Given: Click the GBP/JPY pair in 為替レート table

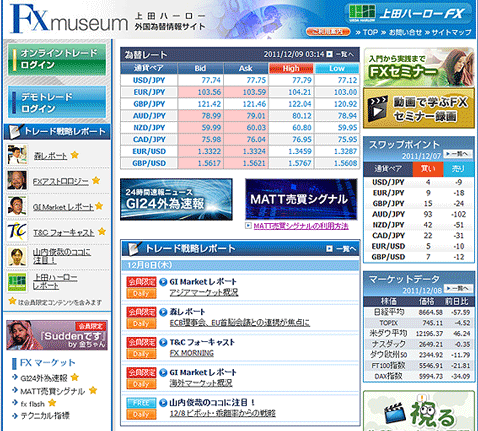Looking at the screenshot, I should pos(149,104).
